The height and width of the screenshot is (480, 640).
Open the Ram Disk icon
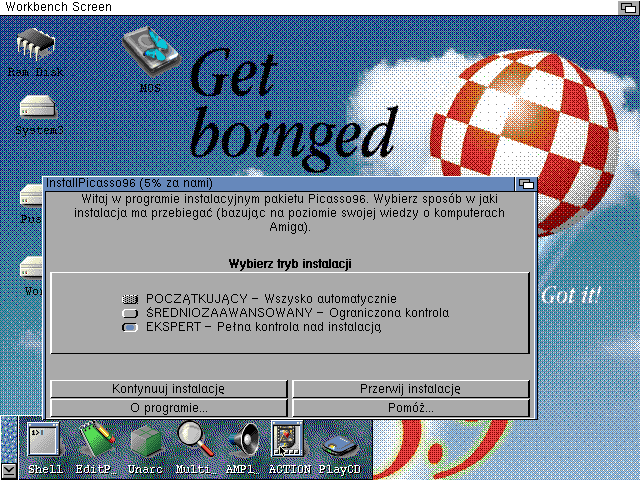36,45
